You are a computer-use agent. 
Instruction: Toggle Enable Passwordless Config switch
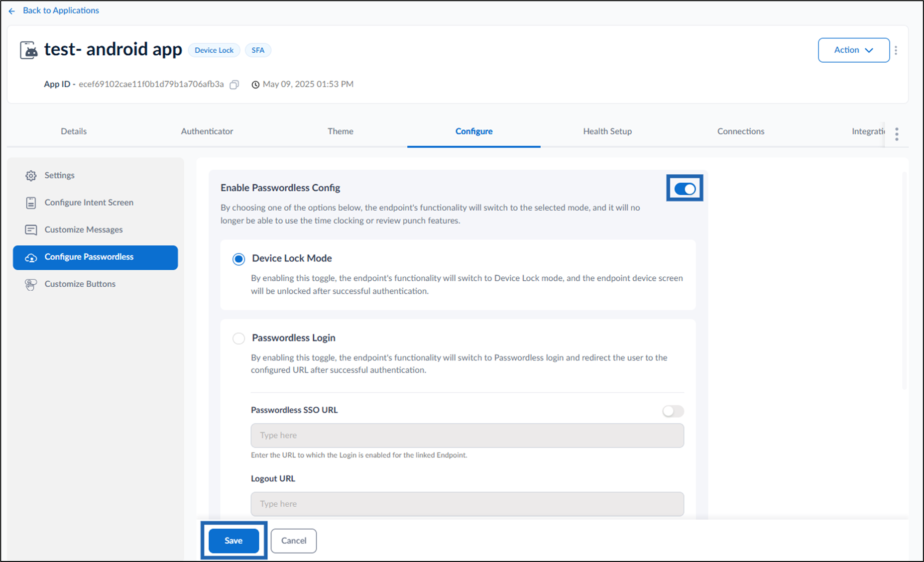coord(685,189)
